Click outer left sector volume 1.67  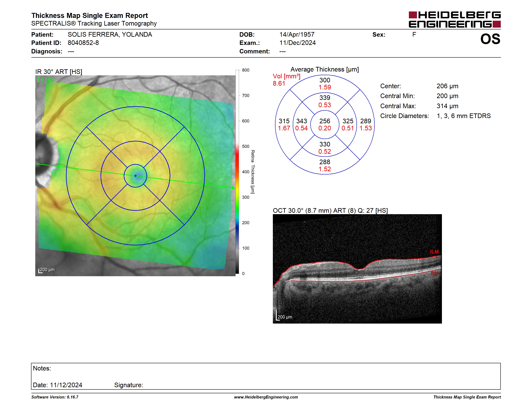284,128
